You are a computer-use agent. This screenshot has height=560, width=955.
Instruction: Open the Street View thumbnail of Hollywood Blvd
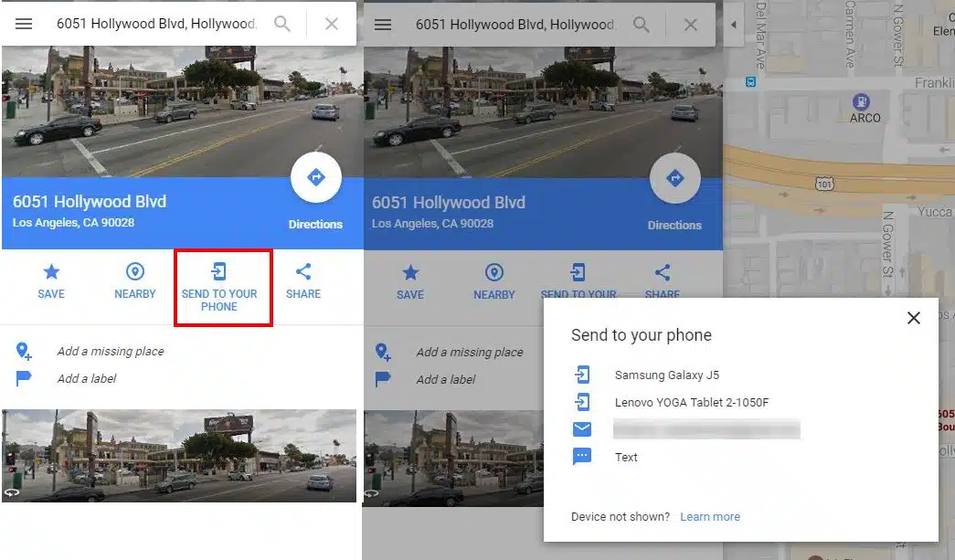point(179,456)
